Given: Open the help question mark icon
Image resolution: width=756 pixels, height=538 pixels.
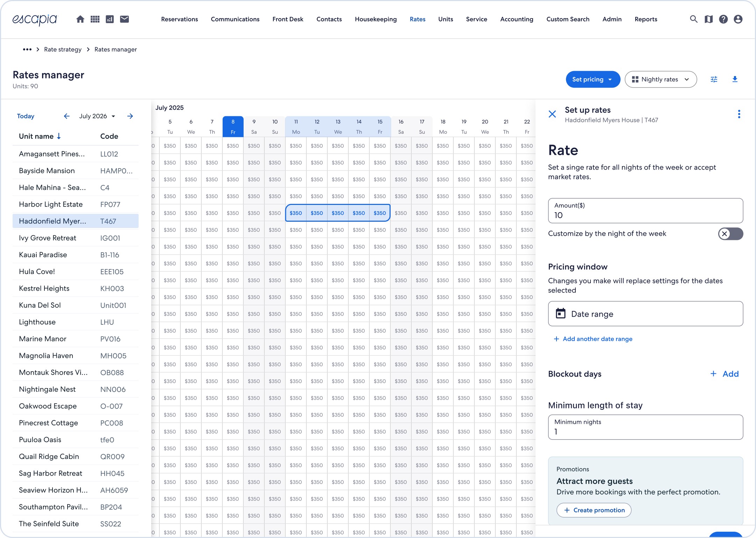Looking at the screenshot, I should (723, 19).
